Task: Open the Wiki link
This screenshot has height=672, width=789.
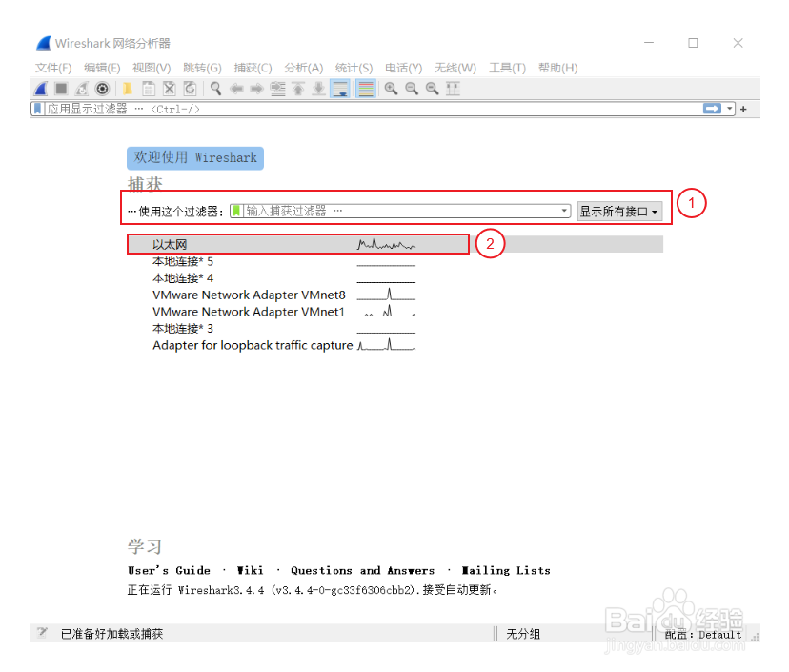Action: 250,570
